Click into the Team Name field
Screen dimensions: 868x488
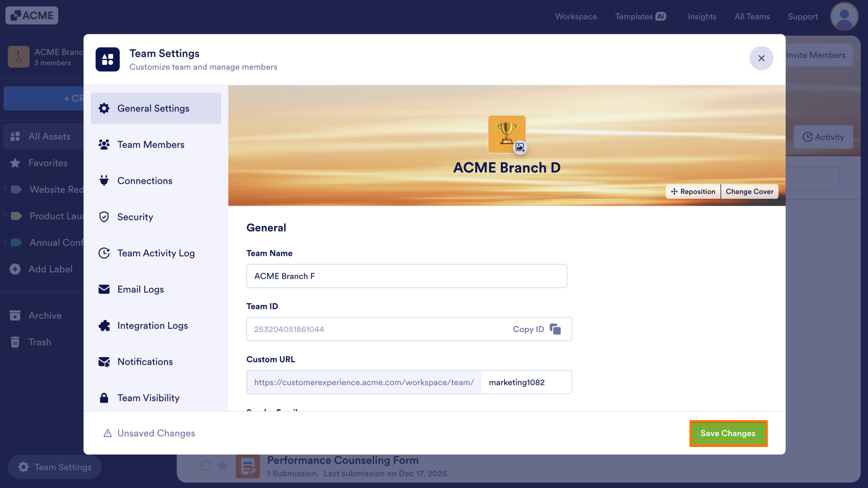pos(407,276)
